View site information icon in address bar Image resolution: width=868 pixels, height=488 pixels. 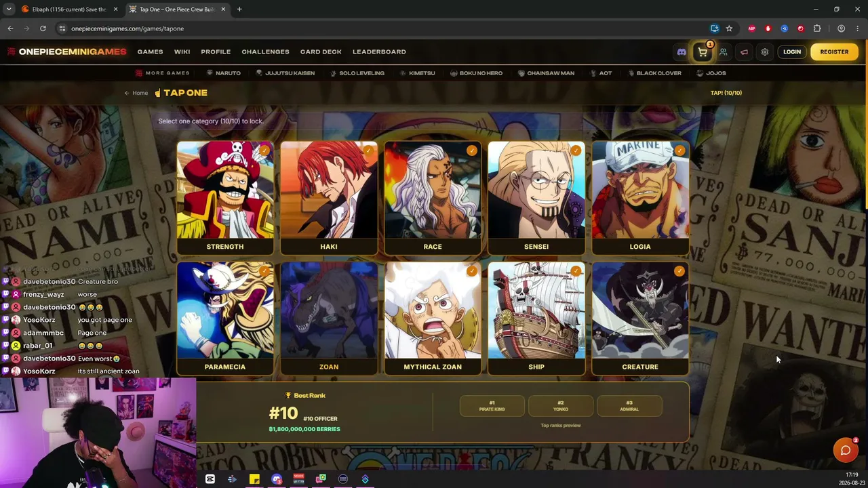(62, 28)
